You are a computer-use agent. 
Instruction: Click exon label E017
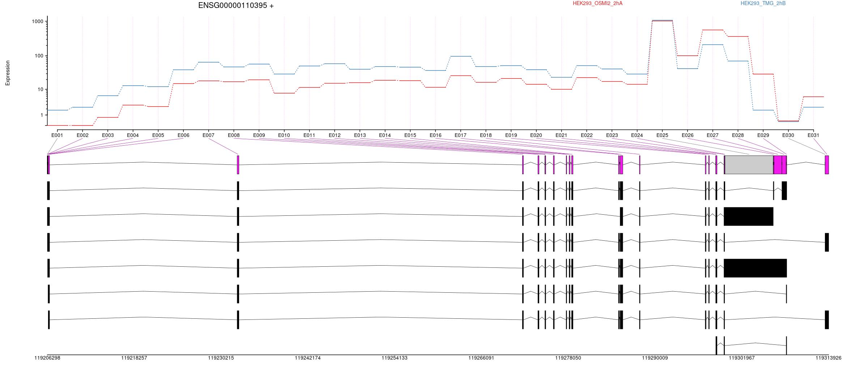pyautogui.click(x=460, y=136)
